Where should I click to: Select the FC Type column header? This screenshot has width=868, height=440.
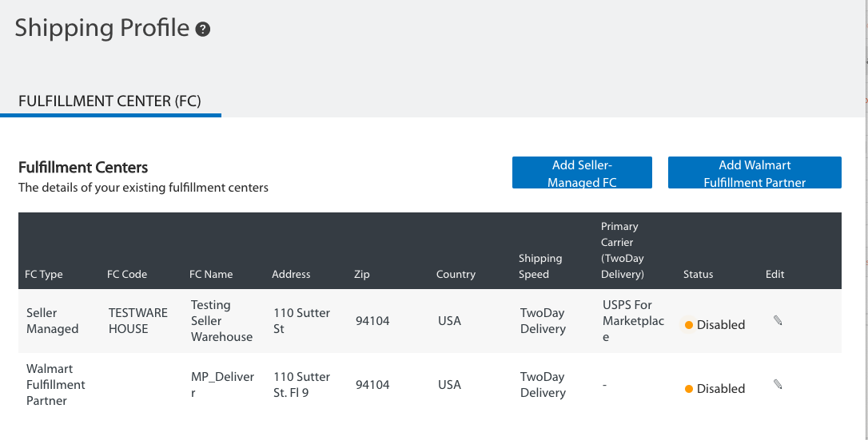tap(44, 274)
